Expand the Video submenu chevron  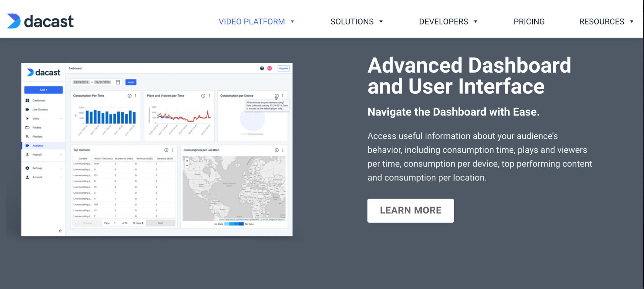pos(61,119)
